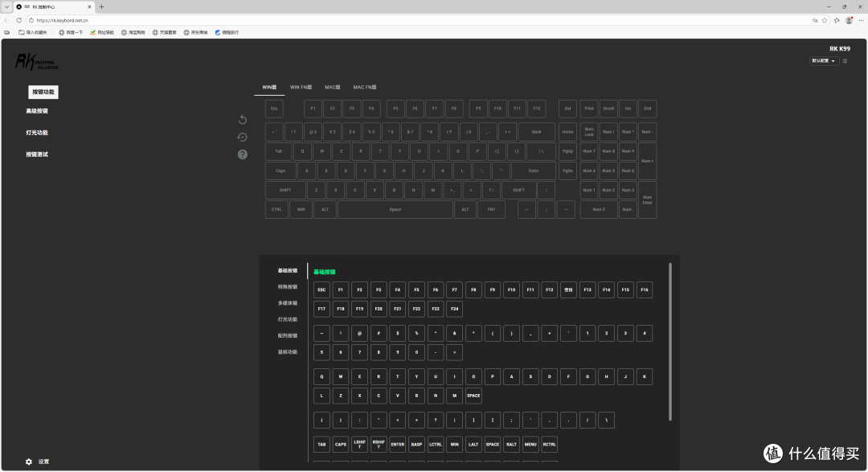The width and height of the screenshot is (868, 472).
Task: Select 多媒体键 category in key panel
Action: 287,303
